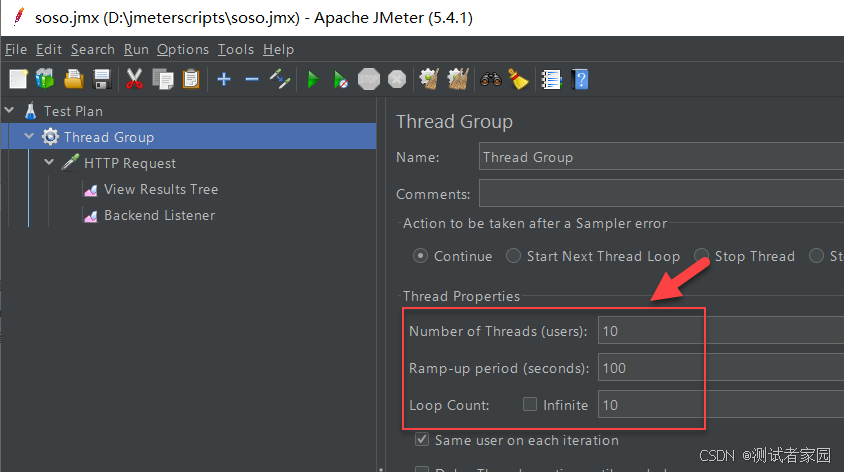The image size is (844, 472).
Task: Click the HTTP Request pipette icon
Action: (70, 163)
